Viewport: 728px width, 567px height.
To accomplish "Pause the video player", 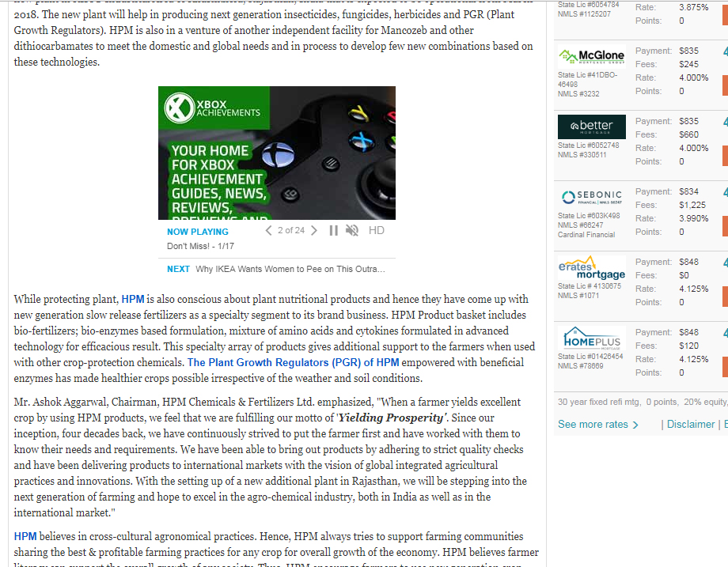I will [x=333, y=231].
